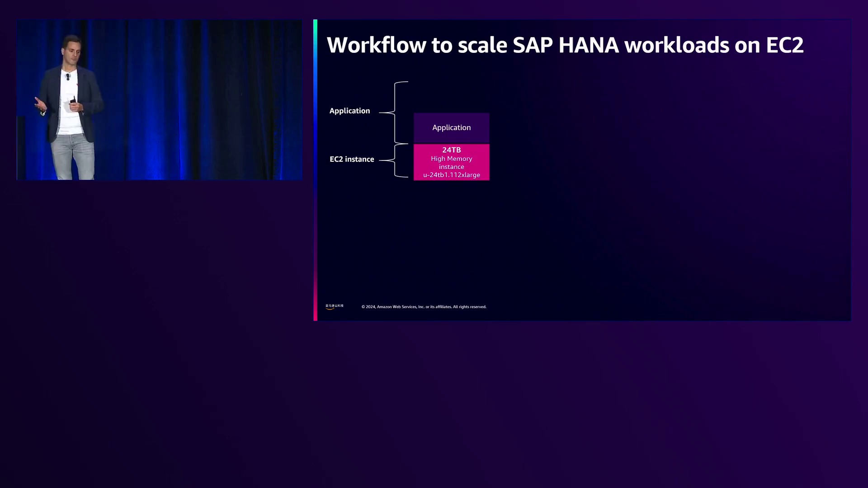Click the Application label beside the bracket
This screenshot has height=488, width=868.
point(349,111)
